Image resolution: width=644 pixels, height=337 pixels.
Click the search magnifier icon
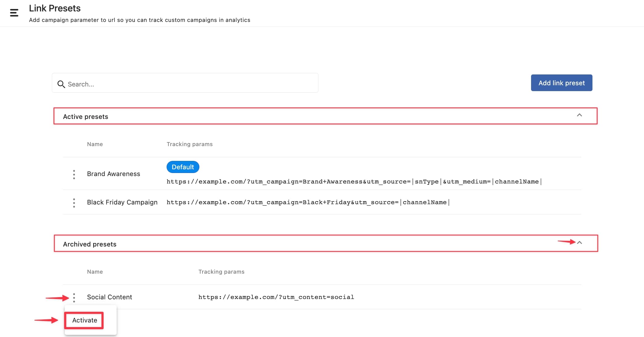61,84
